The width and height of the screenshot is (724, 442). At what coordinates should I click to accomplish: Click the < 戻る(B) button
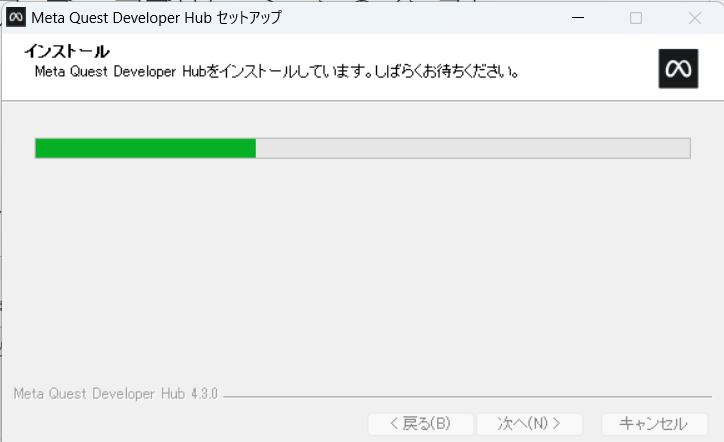pyautogui.click(x=421, y=424)
